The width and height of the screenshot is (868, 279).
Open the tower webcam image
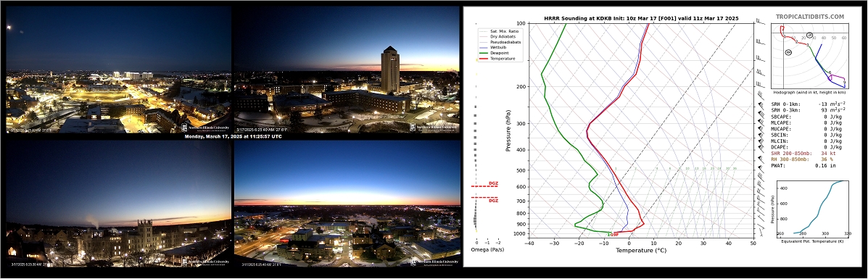347,70
